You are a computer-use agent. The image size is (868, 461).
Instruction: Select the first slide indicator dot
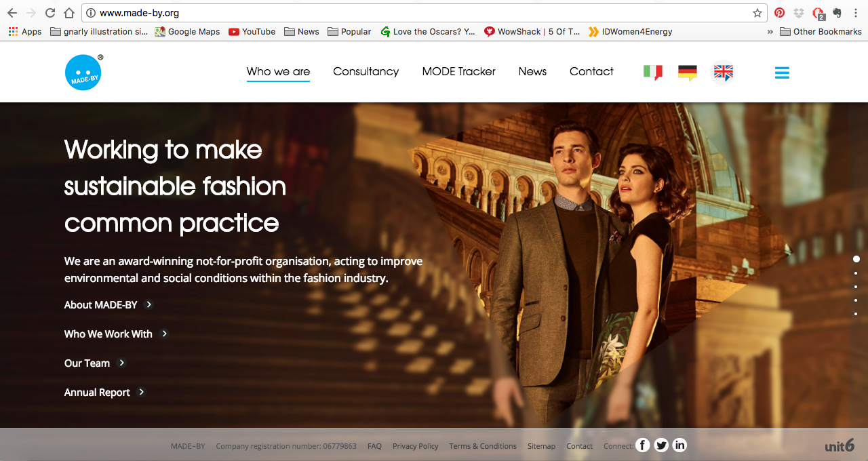pos(856,259)
